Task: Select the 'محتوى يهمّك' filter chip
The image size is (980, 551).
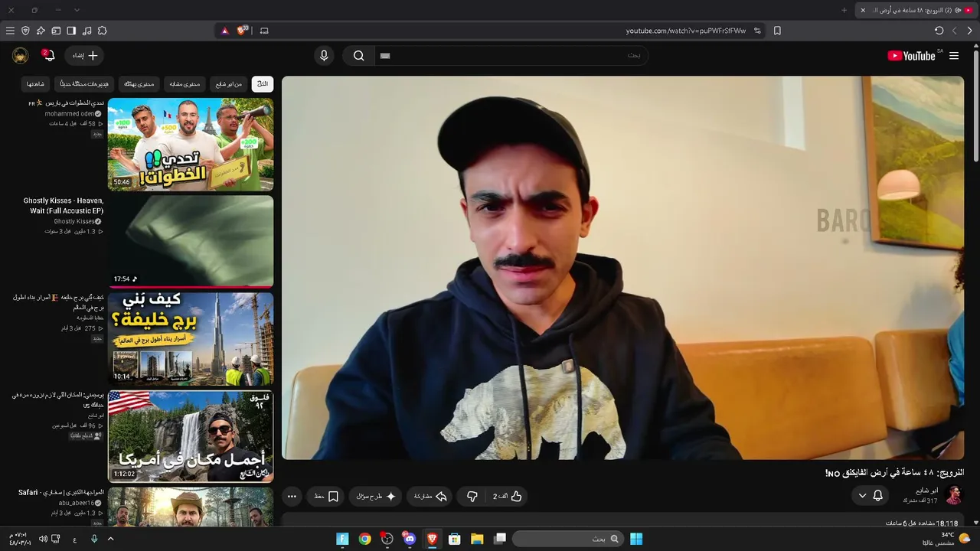Action: (x=139, y=83)
